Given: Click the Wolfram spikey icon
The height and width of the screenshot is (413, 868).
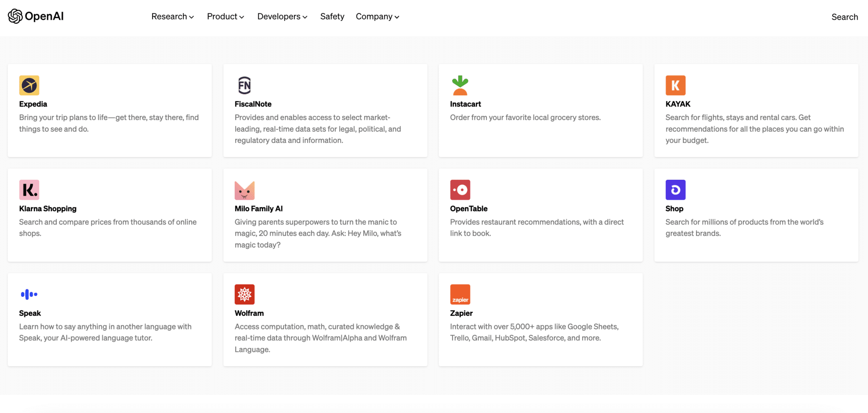Looking at the screenshot, I should (244, 294).
